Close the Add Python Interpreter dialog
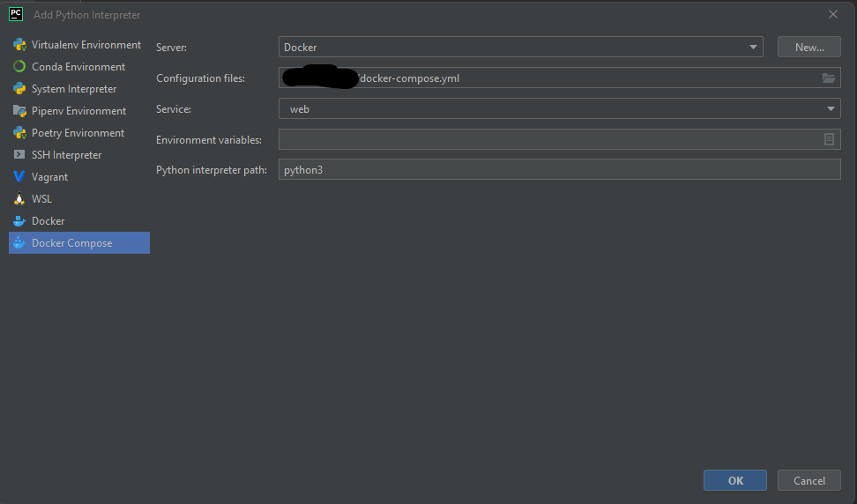This screenshot has height=504, width=857. tap(833, 14)
